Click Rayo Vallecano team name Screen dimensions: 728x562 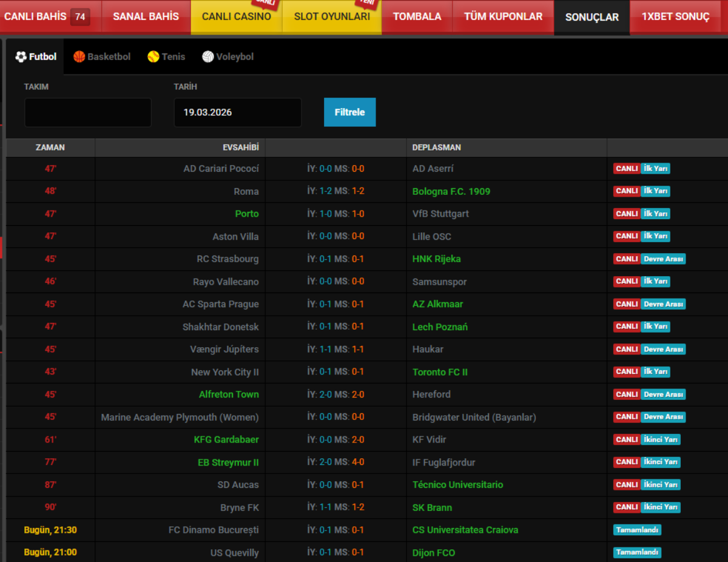pyautogui.click(x=226, y=282)
